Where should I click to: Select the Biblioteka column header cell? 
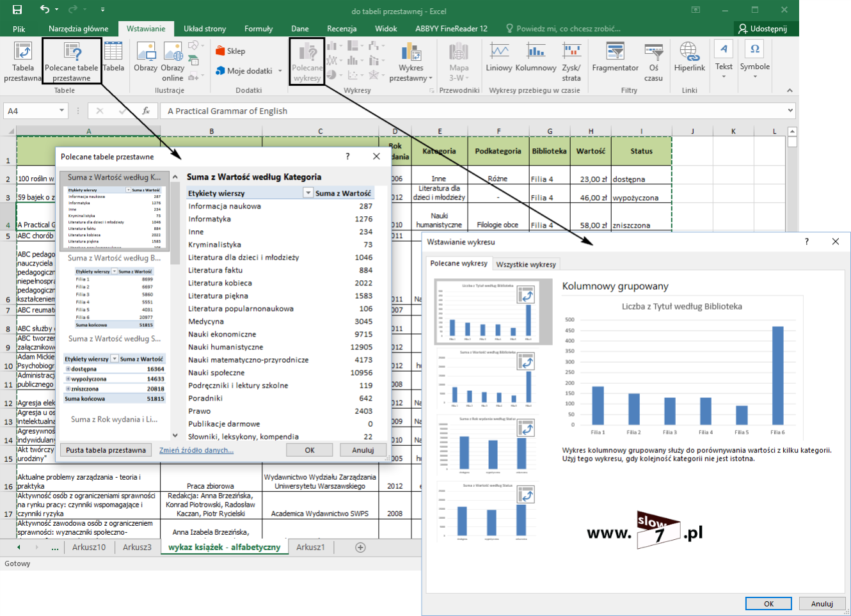pyautogui.click(x=549, y=151)
